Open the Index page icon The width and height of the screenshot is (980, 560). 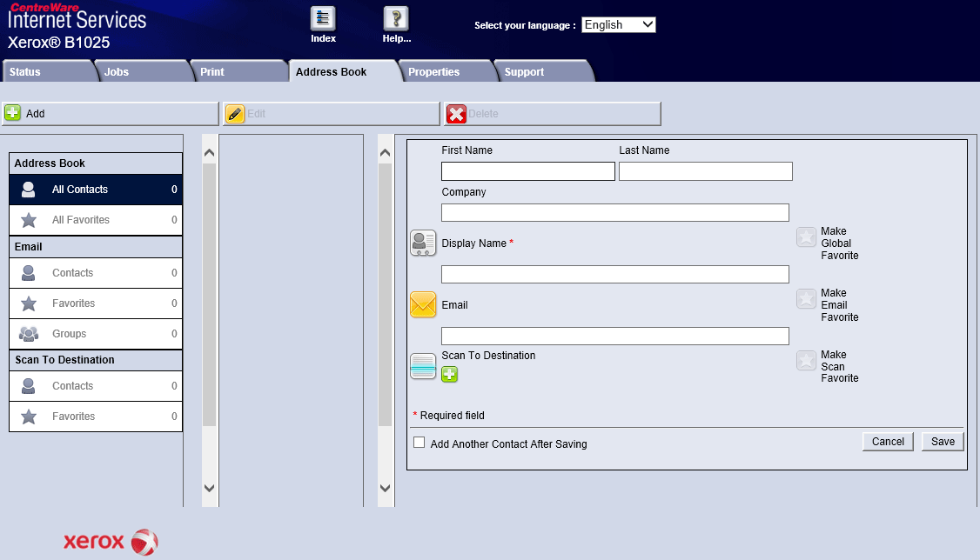(x=323, y=19)
